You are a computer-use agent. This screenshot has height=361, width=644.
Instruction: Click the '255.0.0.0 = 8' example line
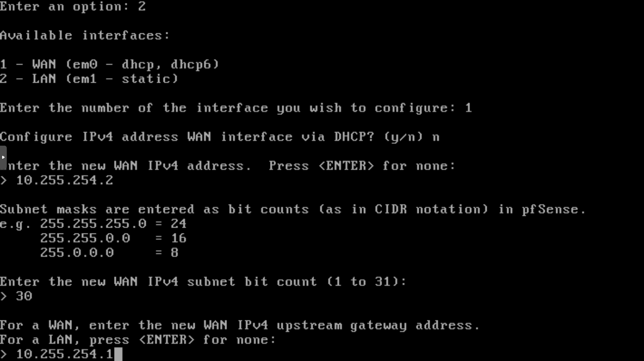109,252
